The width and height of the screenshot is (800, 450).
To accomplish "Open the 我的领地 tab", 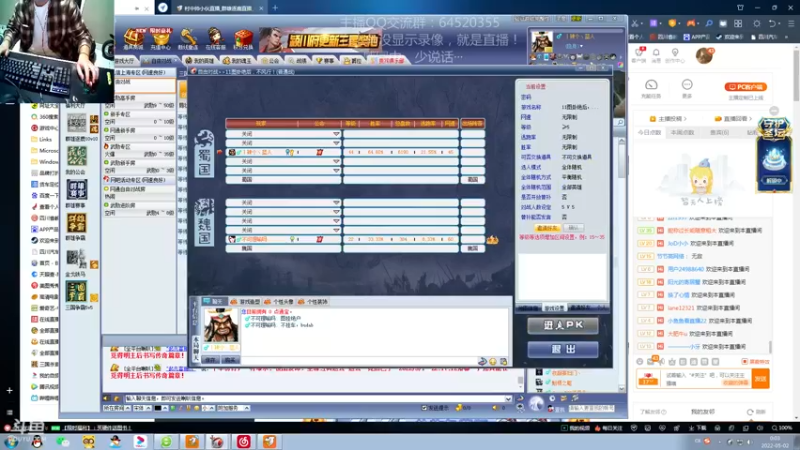I will tap(199, 61).
